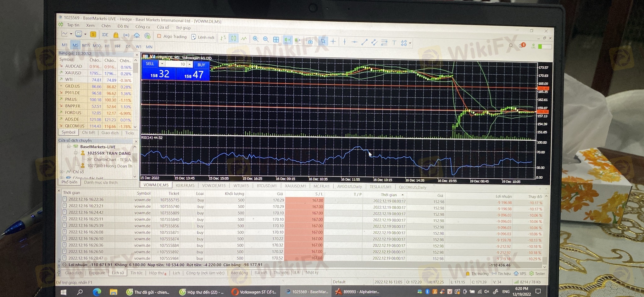Open the account notifications icon with badge
The width and height of the screenshot is (644, 297).
pos(522,46)
